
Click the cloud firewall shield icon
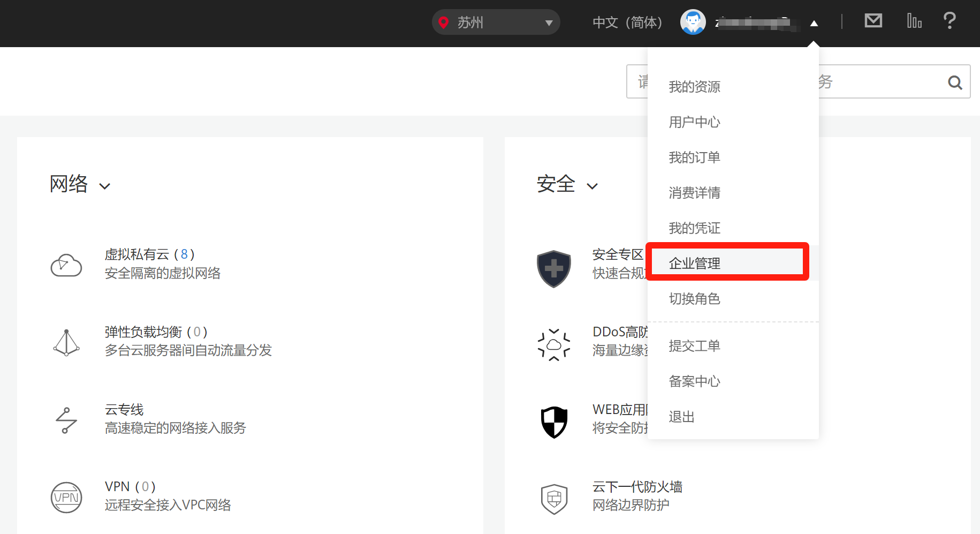(x=554, y=499)
